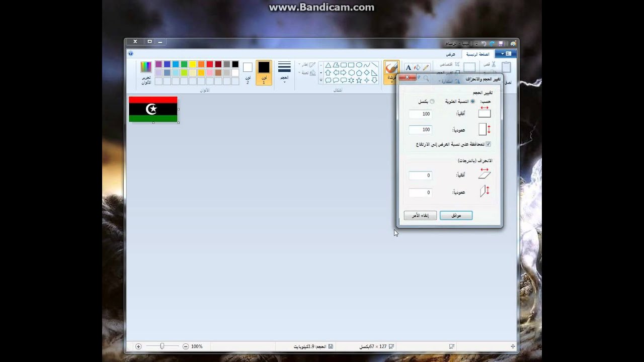This screenshot has height=362, width=644.
Task: Click the resize horizontal value field
Action: 420,114
